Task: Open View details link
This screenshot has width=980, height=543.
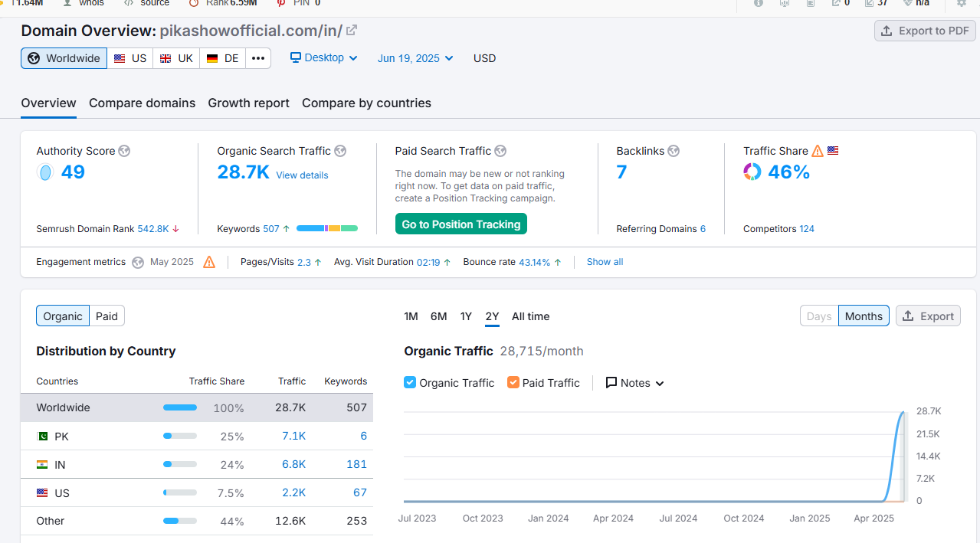Action: (302, 175)
